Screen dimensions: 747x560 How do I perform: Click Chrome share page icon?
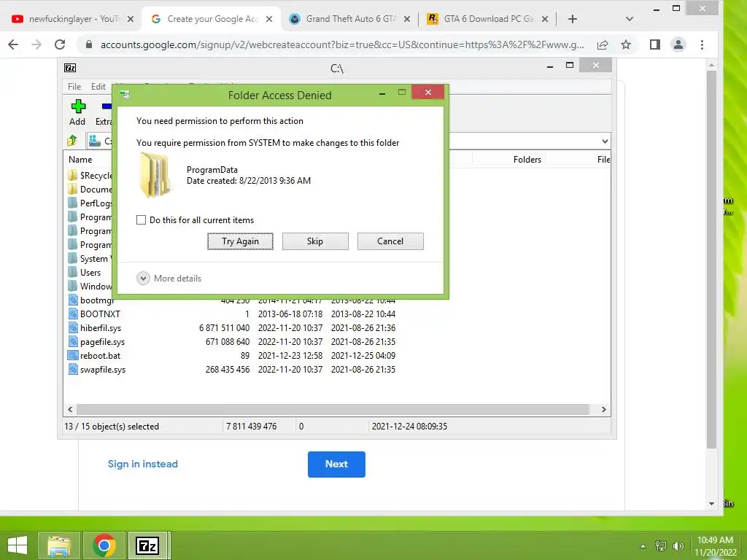[x=603, y=44]
